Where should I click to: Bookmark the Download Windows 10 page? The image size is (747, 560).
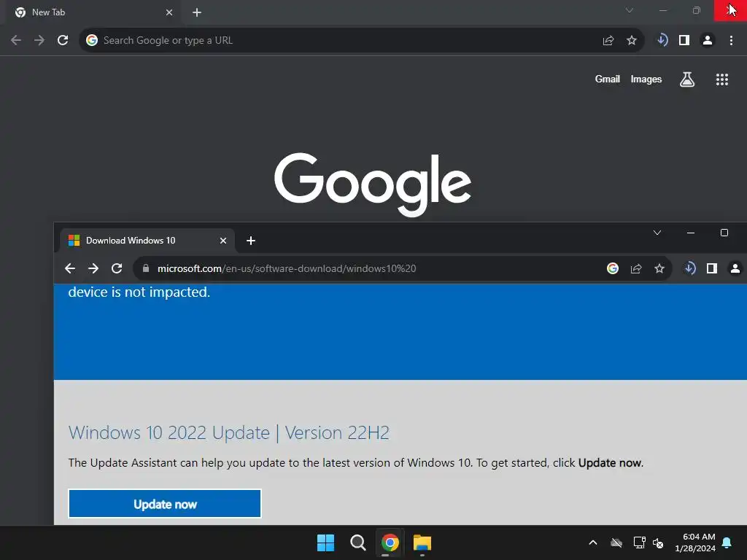tap(659, 268)
